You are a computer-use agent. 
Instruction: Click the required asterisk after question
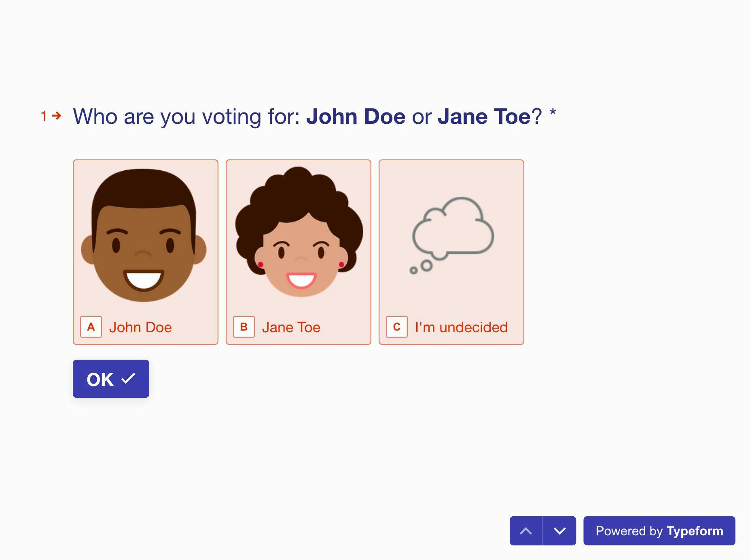(x=553, y=113)
